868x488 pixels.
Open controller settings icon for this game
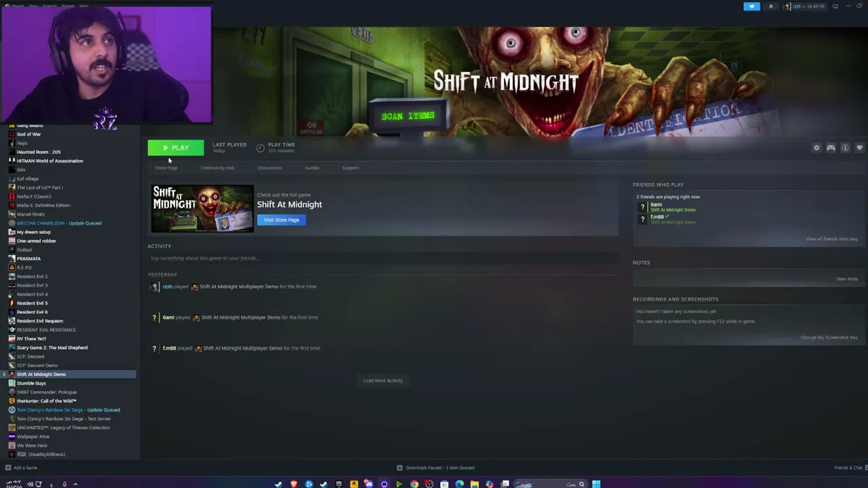tap(831, 148)
